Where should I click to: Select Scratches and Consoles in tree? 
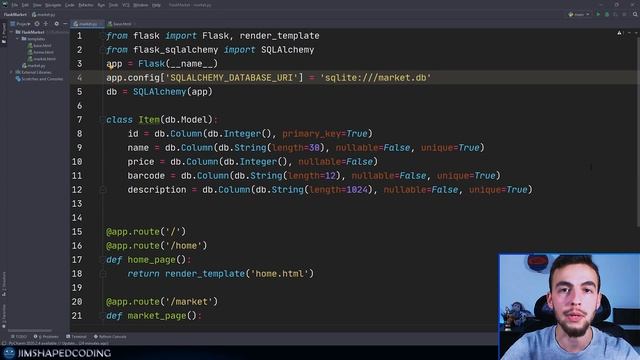(40, 79)
